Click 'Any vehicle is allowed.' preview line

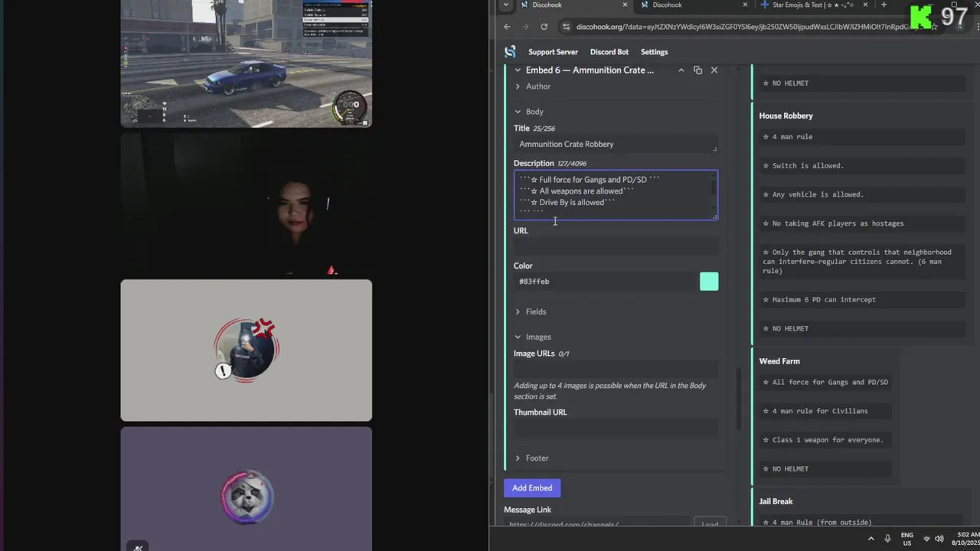(x=813, y=194)
